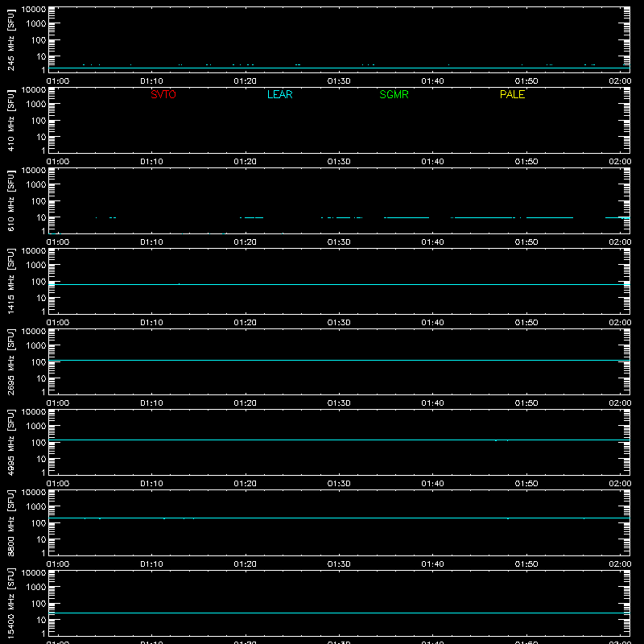The width and height of the screenshot is (644, 644).
Task: Click 01:30 under the 245 MHz panel
Action: coord(339,81)
